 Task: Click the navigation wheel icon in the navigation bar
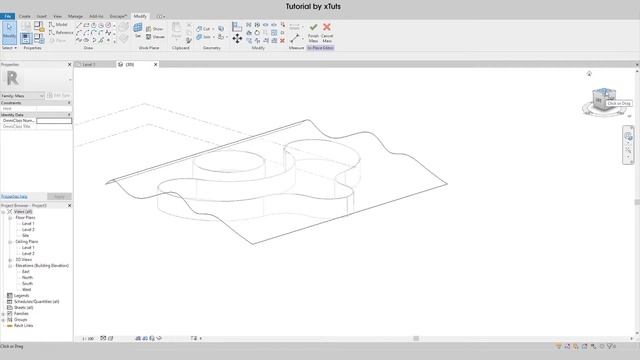(628, 136)
